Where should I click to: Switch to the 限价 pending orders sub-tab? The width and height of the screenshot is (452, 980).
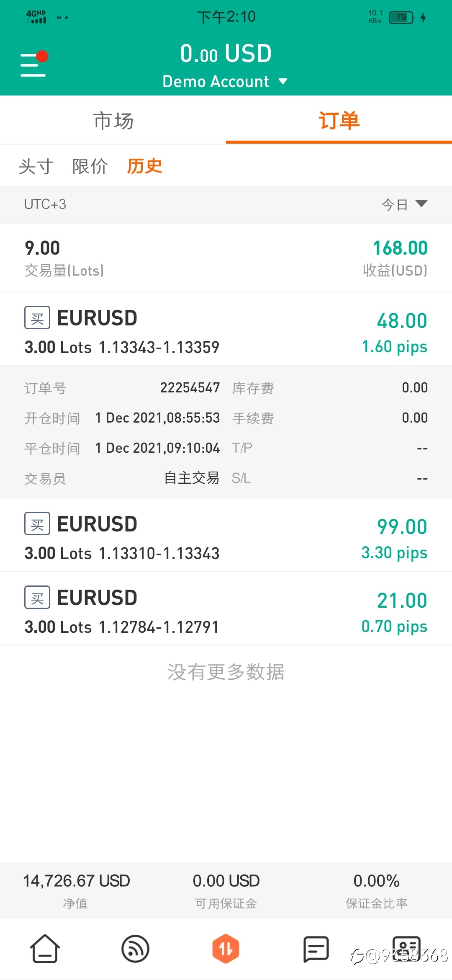(90, 166)
